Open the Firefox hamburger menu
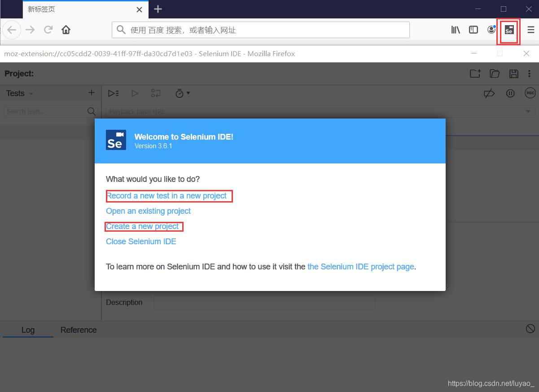Viewport: 539px width, 392px height. tap(530, 30)
